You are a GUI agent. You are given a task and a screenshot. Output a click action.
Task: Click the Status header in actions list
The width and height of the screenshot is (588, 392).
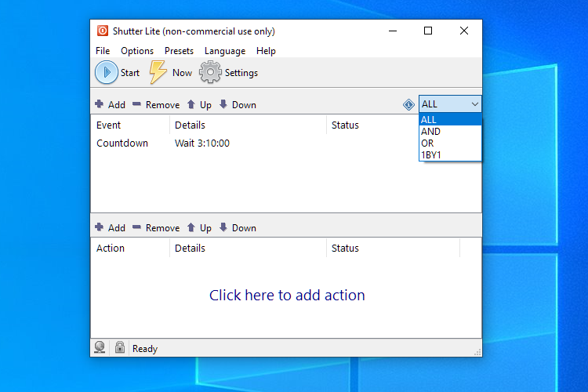point(393,248)
